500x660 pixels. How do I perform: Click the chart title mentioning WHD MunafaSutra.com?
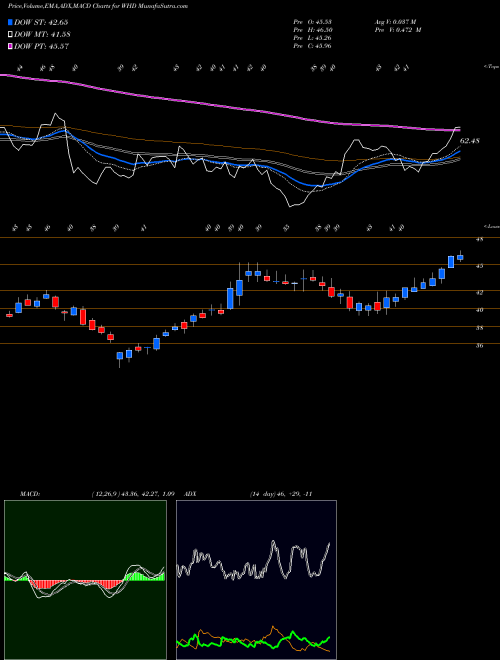click(x=98, y=7)
